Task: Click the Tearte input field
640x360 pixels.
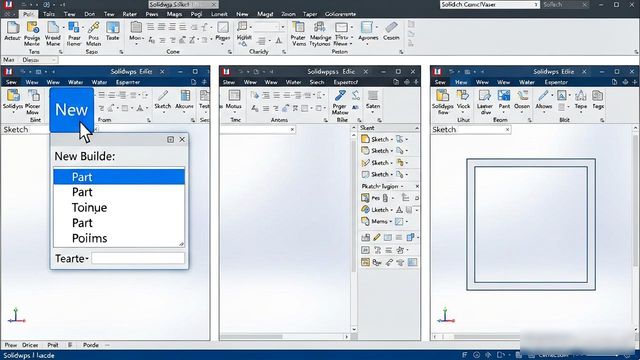Action: pos(138,258)
